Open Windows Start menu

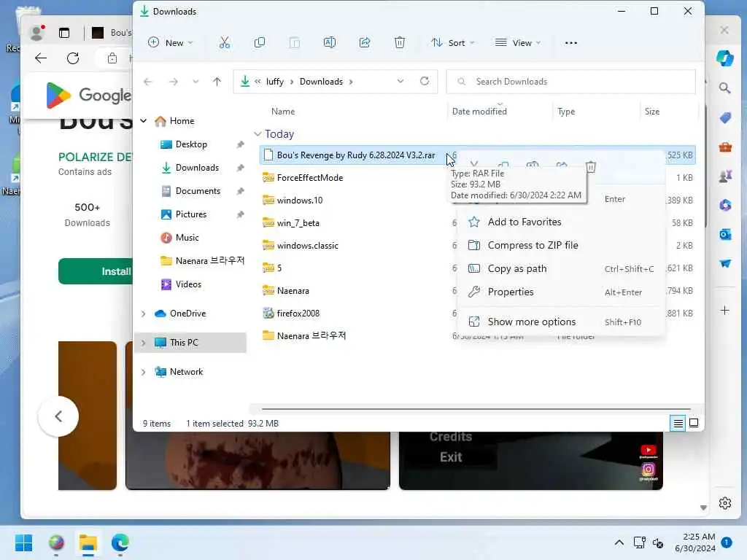coord(23,542)
